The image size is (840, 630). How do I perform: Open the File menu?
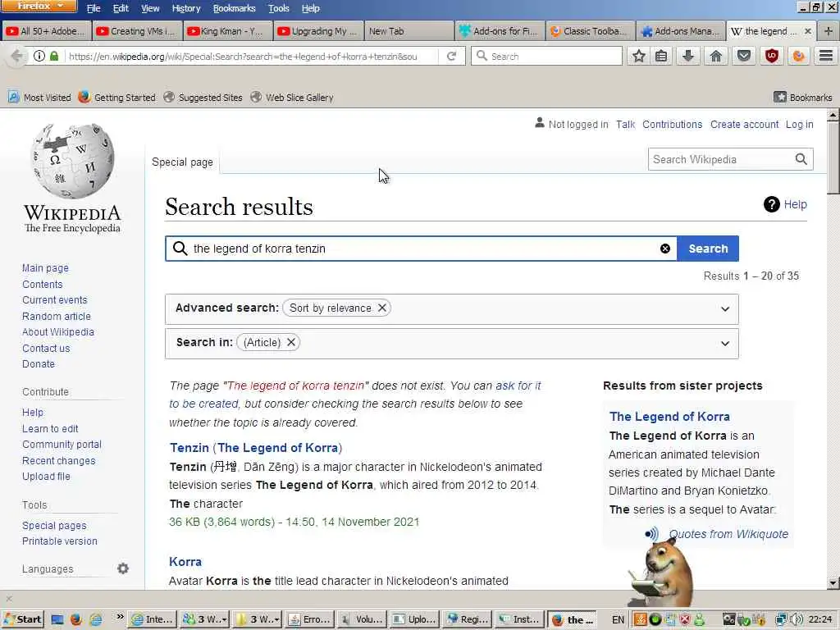(94, 8)
